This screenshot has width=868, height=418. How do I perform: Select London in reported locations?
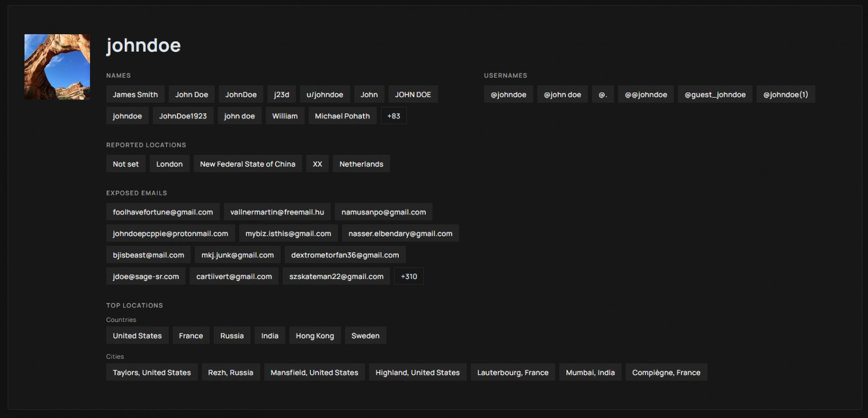tap(169, 164)
